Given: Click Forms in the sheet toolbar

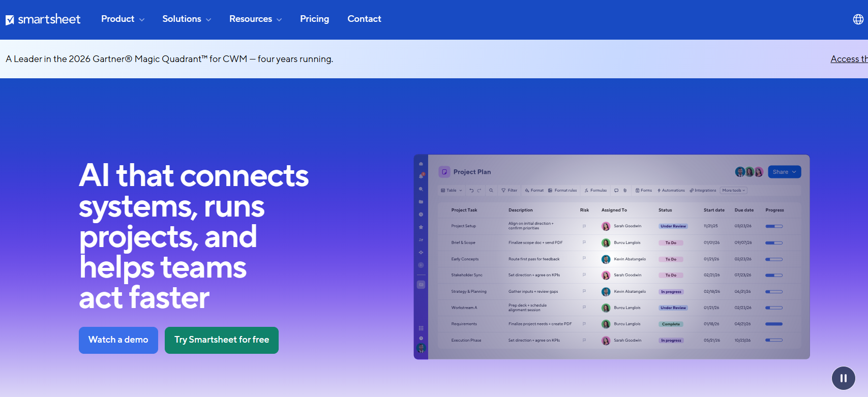Looking at the screenshot, I should pos(644,191).
